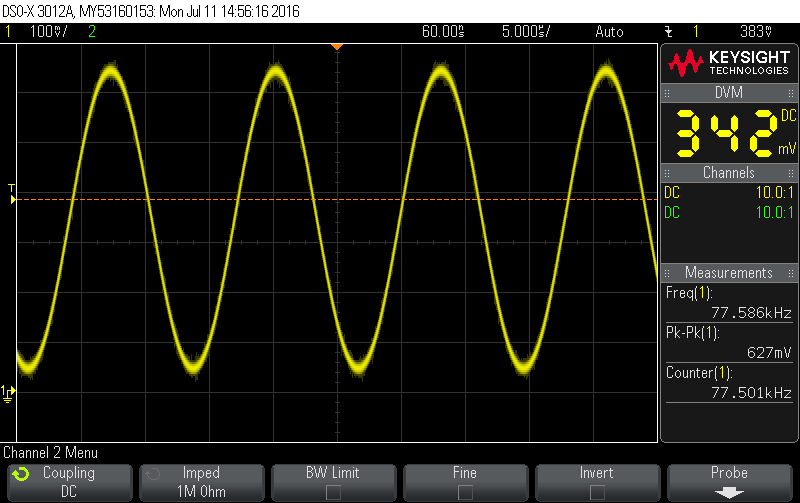The width and height of the screenshot is (800, 503).
Task: Click the trigger level T marker
Action: pyautogui.click(x=12, y=194)
